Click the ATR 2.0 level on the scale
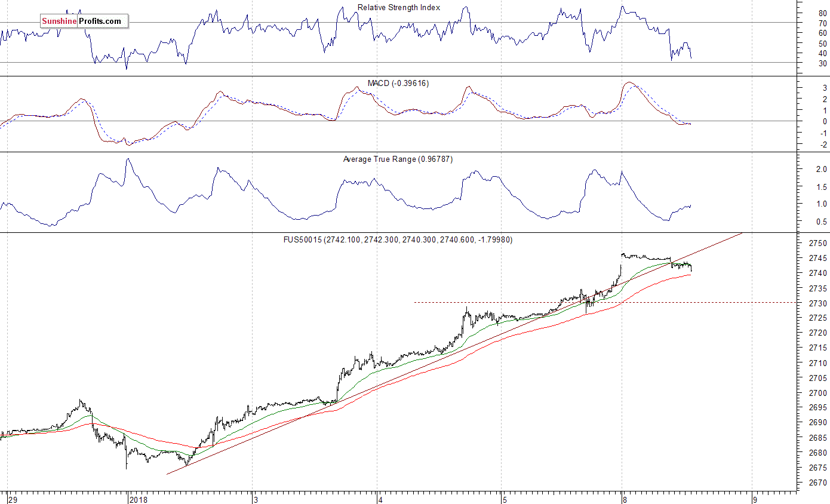830x504 pixels. tap(821, 170)
